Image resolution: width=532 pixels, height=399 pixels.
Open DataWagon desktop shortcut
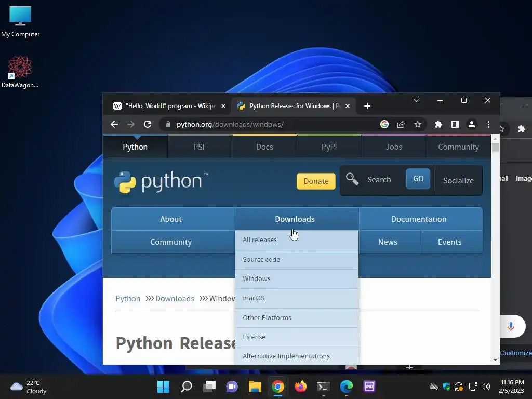(20, 72)
